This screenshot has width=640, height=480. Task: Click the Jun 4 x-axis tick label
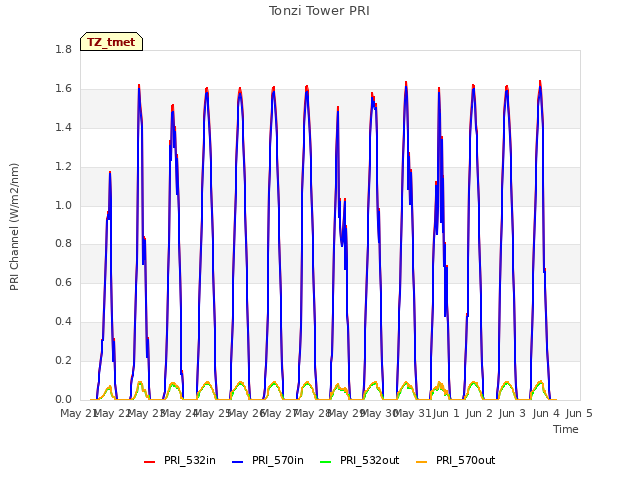[x=546, y=413]
